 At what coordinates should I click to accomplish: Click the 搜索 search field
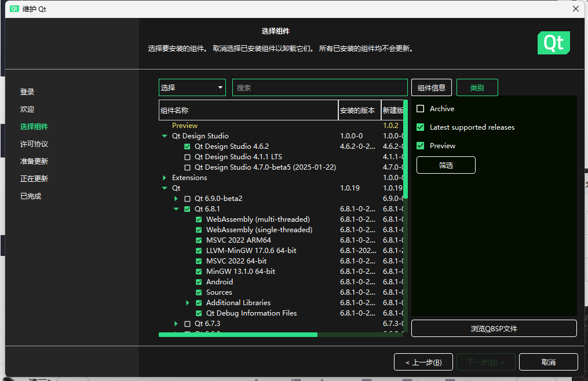pos(320,87)
